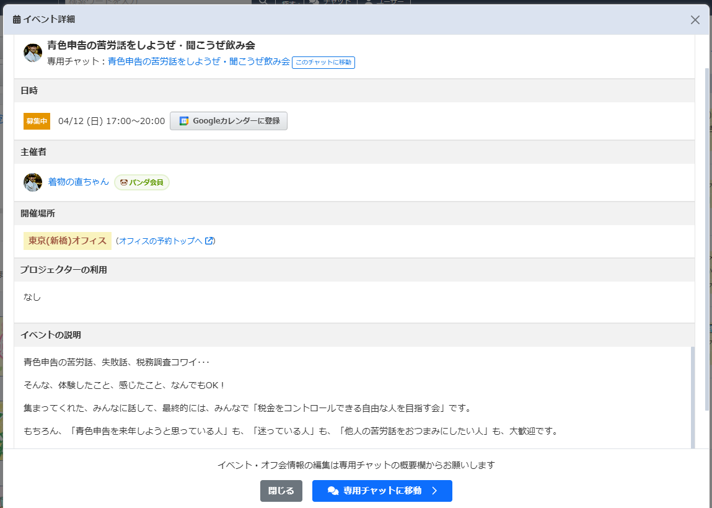This screenshot has width=712, height=508.
Task: Click the right chevron on 専用チャットに移動 button
Action: [435, 491]
